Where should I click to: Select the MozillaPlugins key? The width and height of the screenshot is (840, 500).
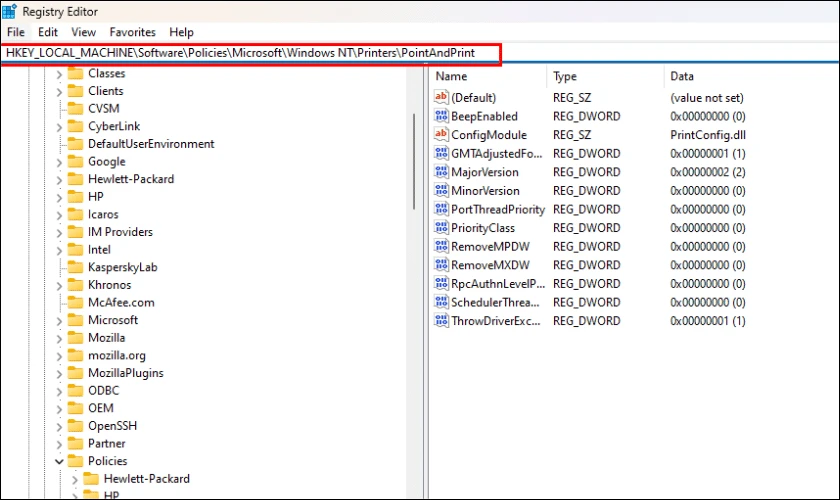coord(126,373)
